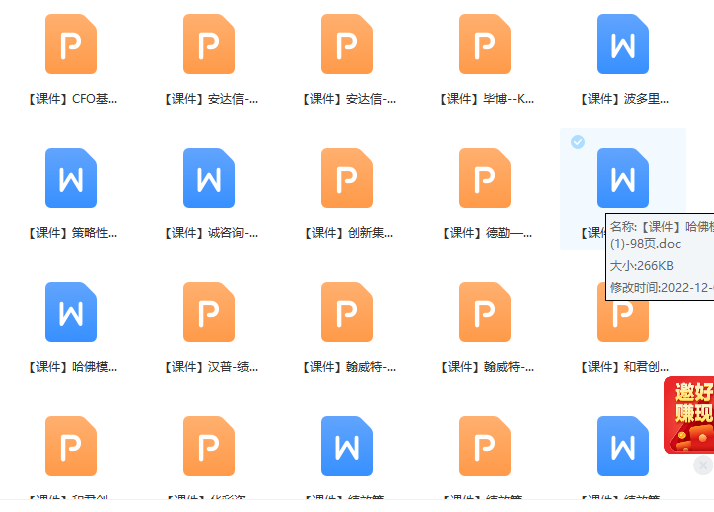This screenshot has height=512, width=714.
Task: Close the red promo banner
Action: pyautogui.click(x=703, y=465)
